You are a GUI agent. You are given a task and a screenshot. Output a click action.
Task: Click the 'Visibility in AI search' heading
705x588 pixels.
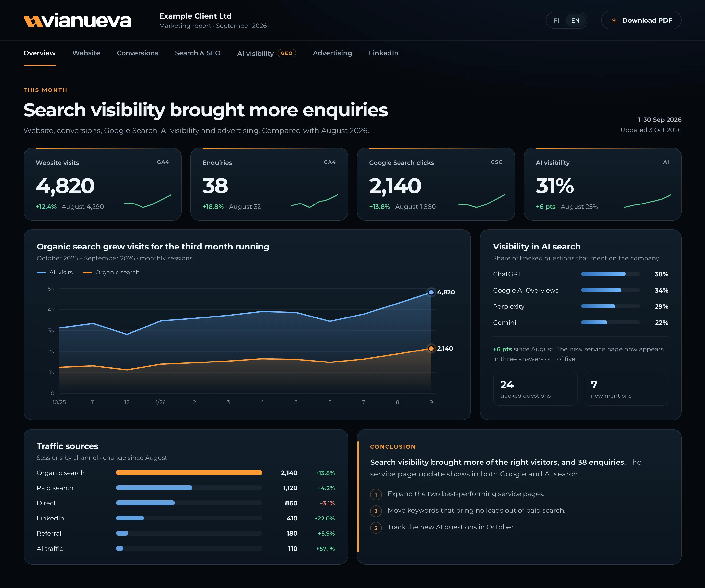[537, 247]
